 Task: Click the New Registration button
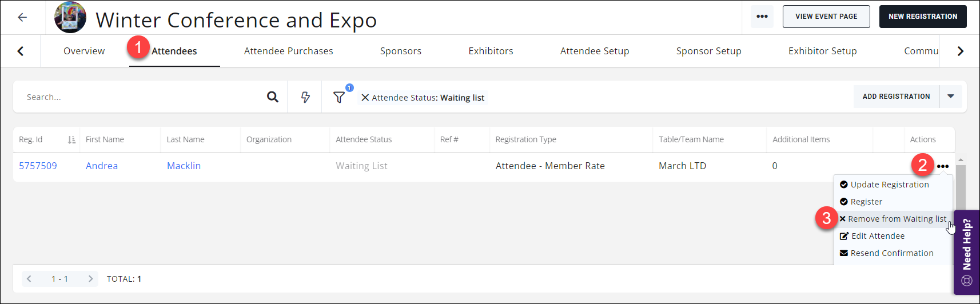(x=922, y=17)
